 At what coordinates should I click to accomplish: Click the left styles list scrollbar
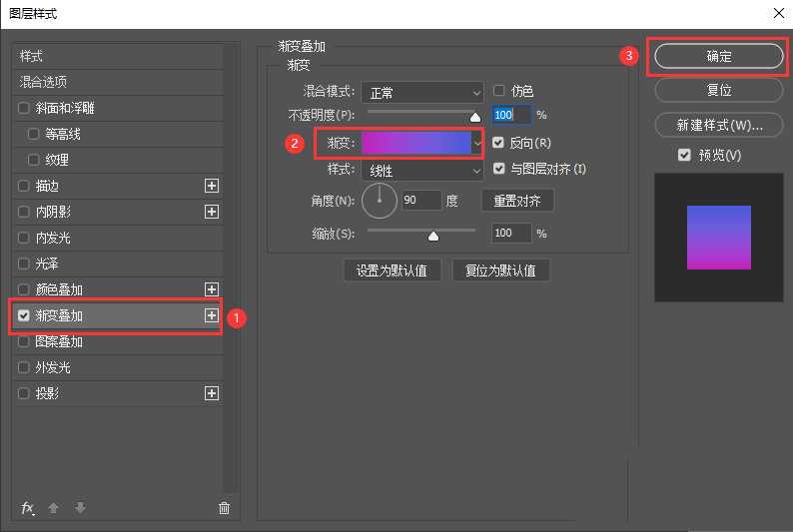[x=231, y=267]
